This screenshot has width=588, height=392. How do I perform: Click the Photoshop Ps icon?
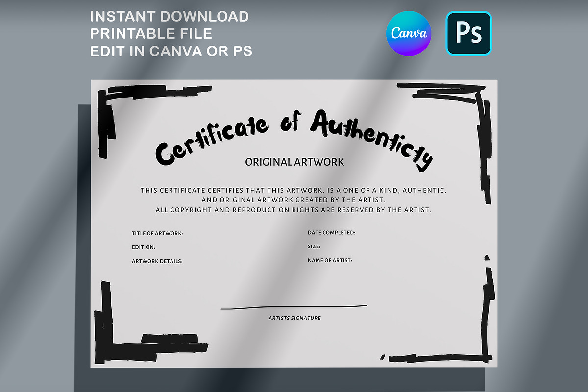468,33
